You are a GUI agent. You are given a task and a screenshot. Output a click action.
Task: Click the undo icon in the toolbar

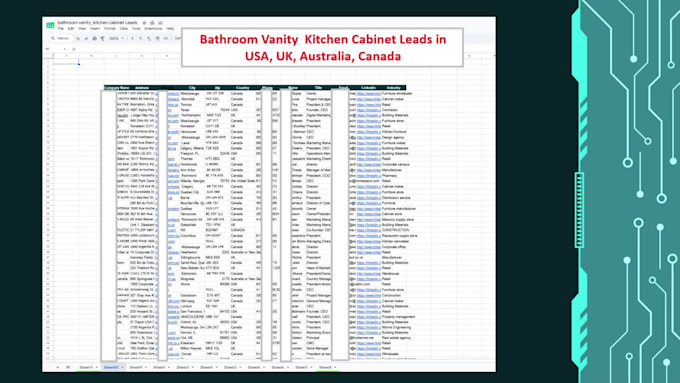click(x=78, y=38)
